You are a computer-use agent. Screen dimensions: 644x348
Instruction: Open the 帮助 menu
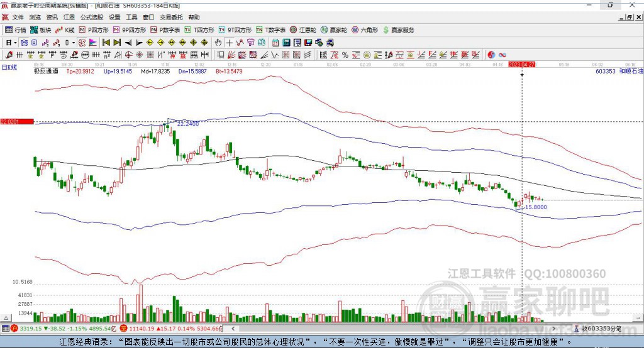194,17
